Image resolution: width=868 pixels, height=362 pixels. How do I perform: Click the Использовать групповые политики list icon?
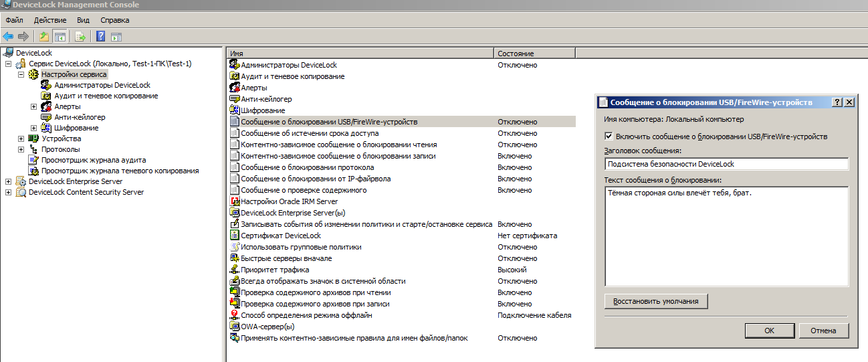click(x=235, y=247)
